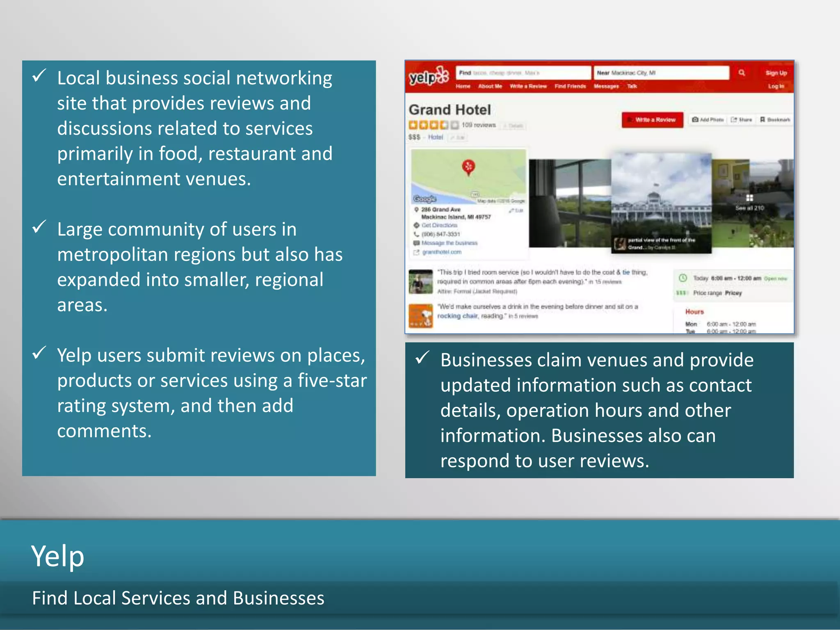
Task: Open Find Friends in the navigation bar
Action: [x=570, y=86]
